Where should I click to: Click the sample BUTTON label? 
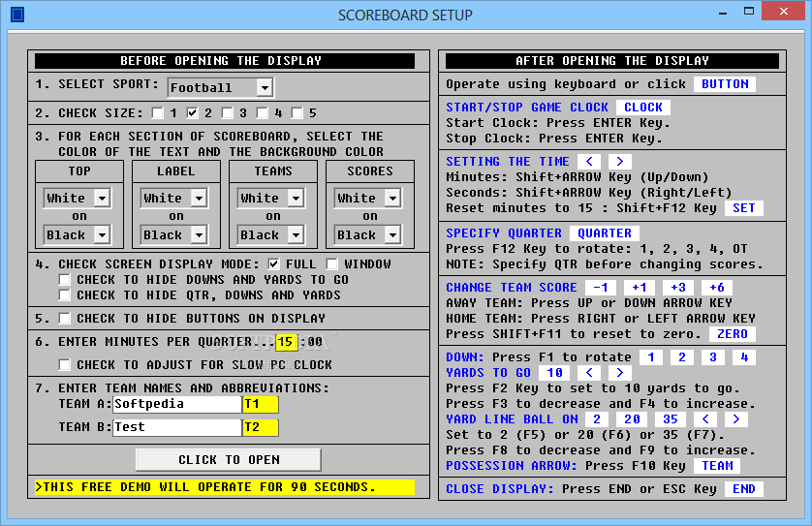click(x=725, y=84)
